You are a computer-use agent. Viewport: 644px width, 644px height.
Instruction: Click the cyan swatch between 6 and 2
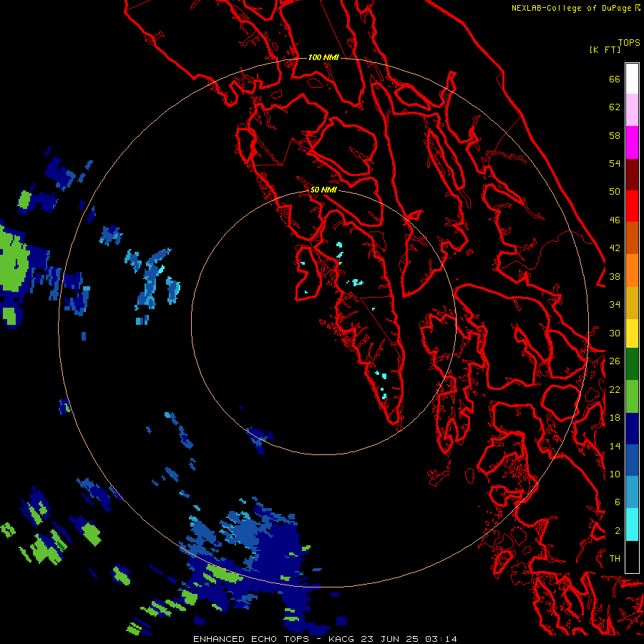632,525
